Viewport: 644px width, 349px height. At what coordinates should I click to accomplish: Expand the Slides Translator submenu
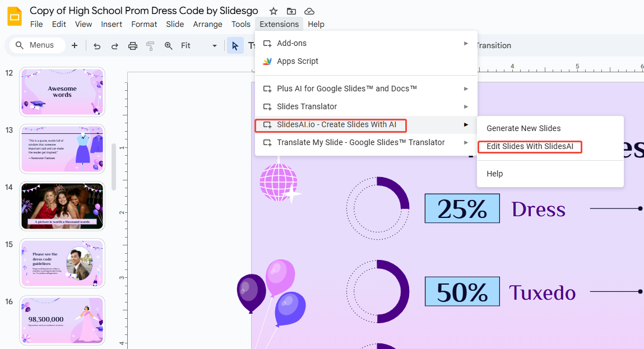click(x=307, y=106)
